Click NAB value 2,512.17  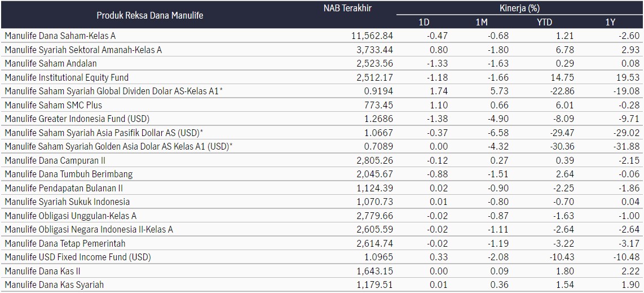[x=376, y=77]
